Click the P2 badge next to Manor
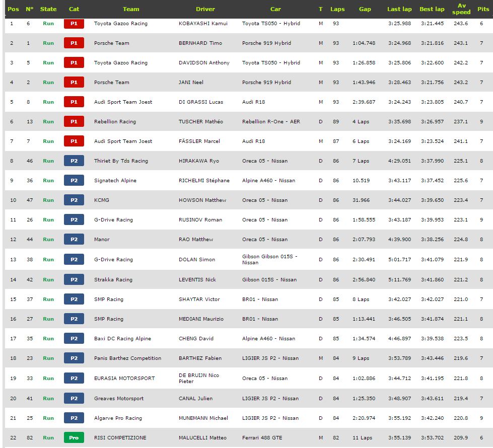This screenshot has height=448, width=493. (74, 239)
